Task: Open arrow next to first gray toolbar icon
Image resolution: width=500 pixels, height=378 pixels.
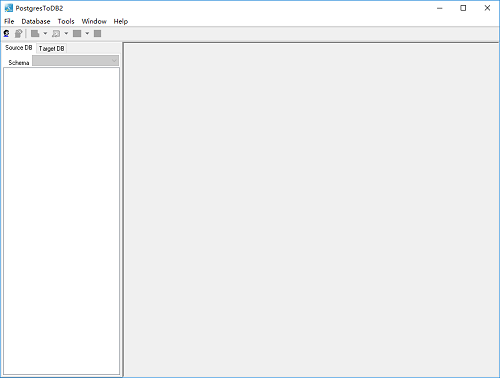Action: 45,33
